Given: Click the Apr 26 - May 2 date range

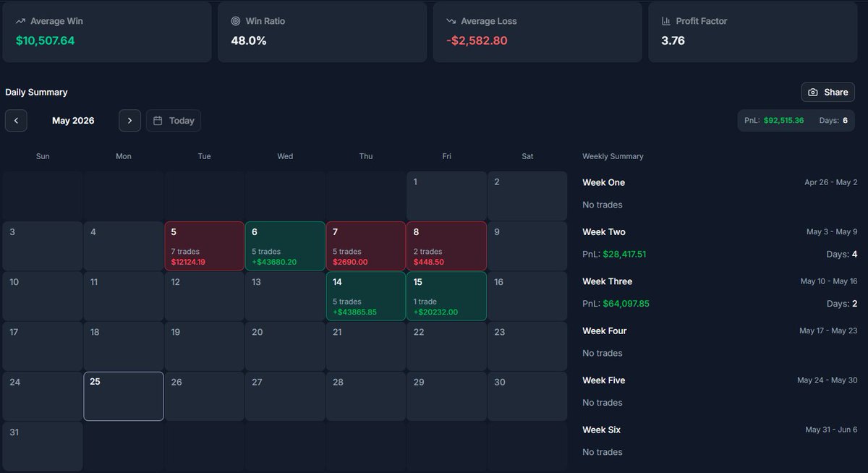Looking at the screenshot, I should click(831, 182).
